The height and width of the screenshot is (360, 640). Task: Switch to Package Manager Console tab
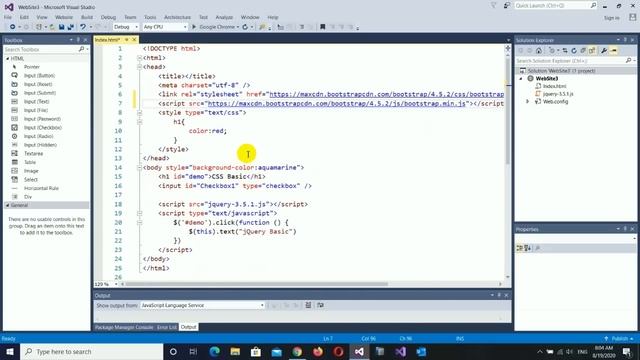[124, 327]
